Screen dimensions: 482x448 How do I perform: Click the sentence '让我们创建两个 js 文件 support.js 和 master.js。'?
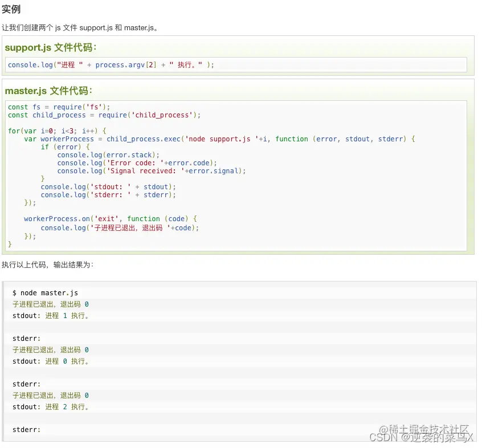(x=80, y=28)
